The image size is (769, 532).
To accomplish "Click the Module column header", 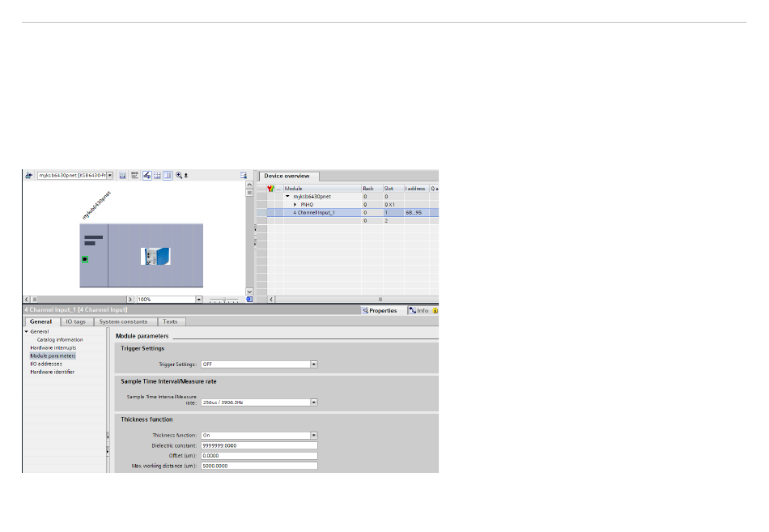I will (322, 189).
